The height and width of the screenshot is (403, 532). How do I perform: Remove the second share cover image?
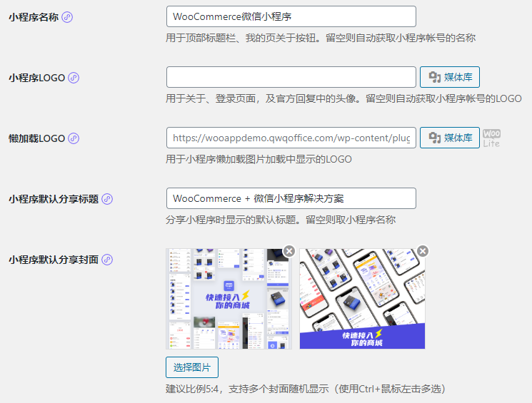click(423, 251)
